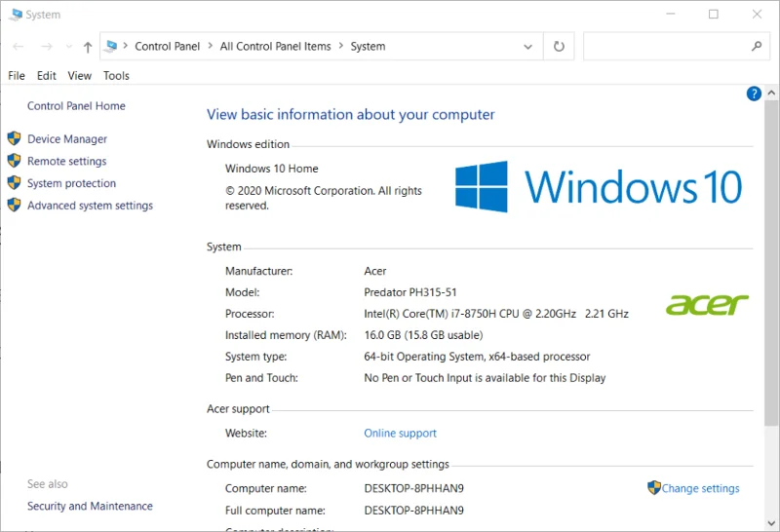Click the 'Acer' manufacturer value
The height and width of the screenshot is (532, 780).
375,271
